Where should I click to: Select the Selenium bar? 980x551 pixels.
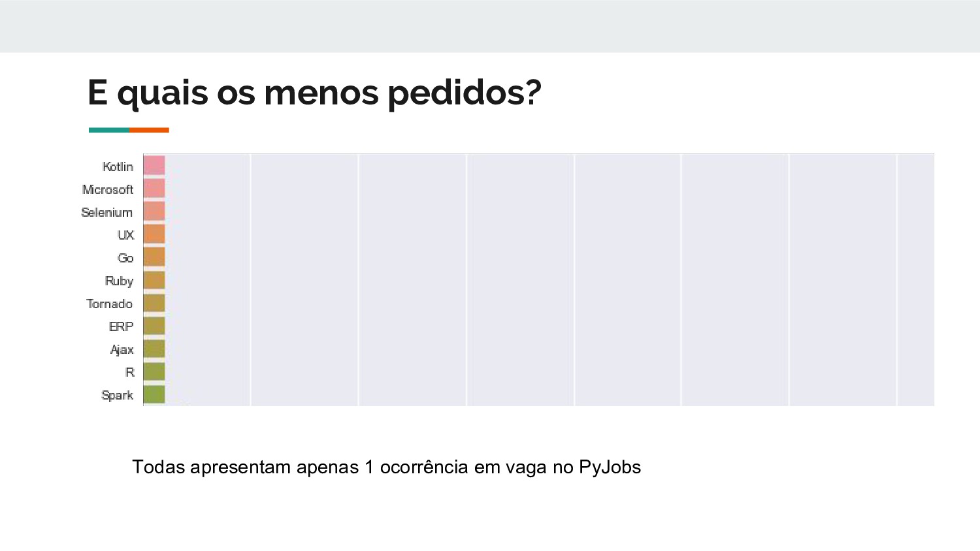coord(154,212)
